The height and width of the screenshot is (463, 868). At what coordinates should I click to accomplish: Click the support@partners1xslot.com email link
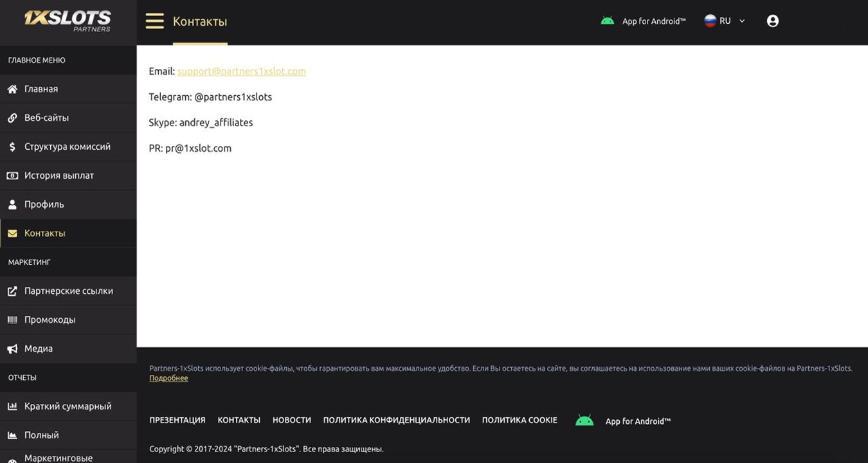point(242,71)
